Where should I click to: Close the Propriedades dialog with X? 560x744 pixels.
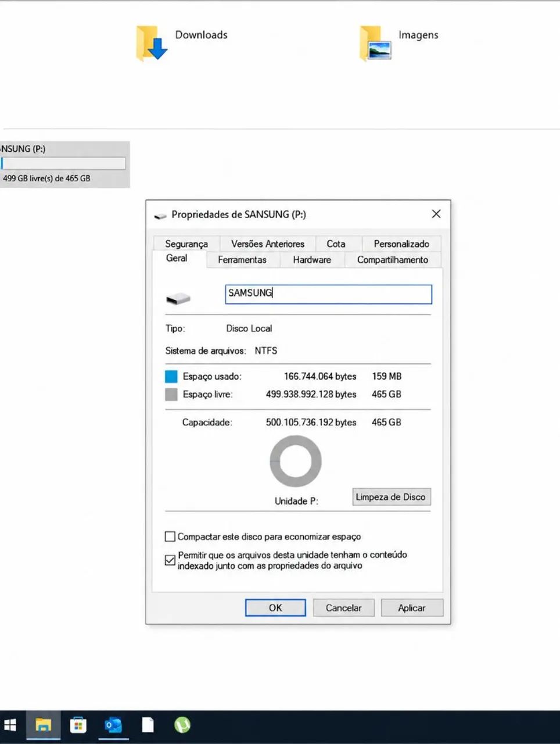point(436,214)
